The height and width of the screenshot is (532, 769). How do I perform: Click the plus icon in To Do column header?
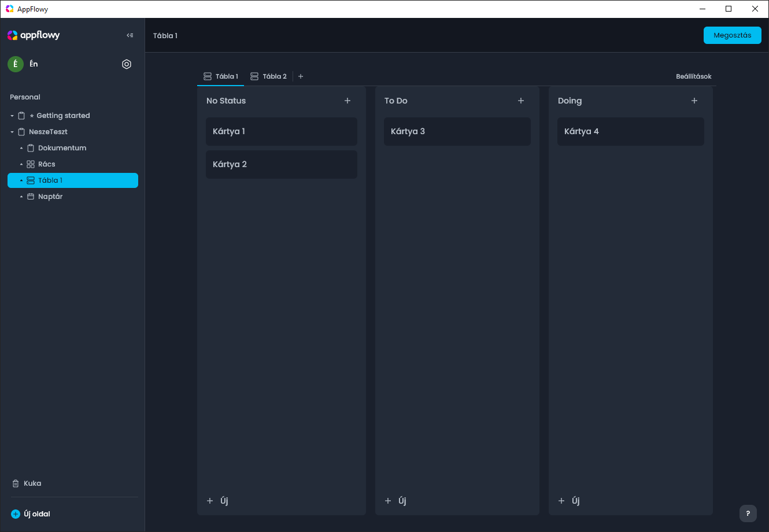pyautogui.click(x=521, y=101)
